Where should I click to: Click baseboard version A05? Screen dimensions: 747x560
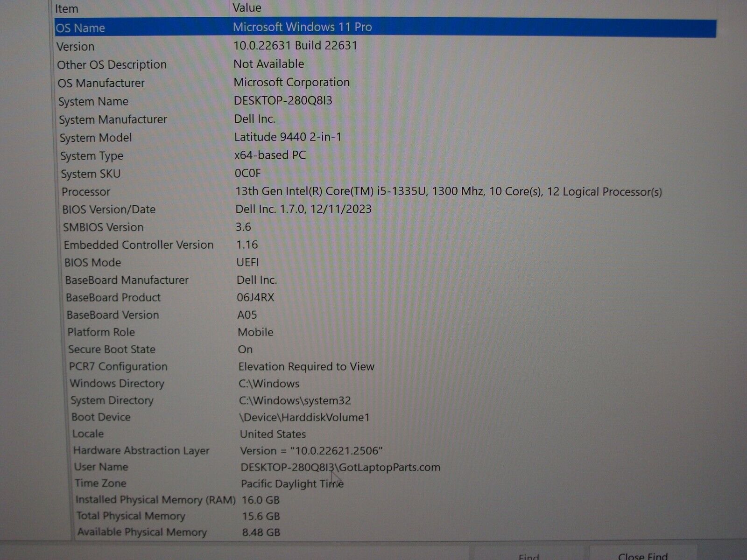pos(247,315)
